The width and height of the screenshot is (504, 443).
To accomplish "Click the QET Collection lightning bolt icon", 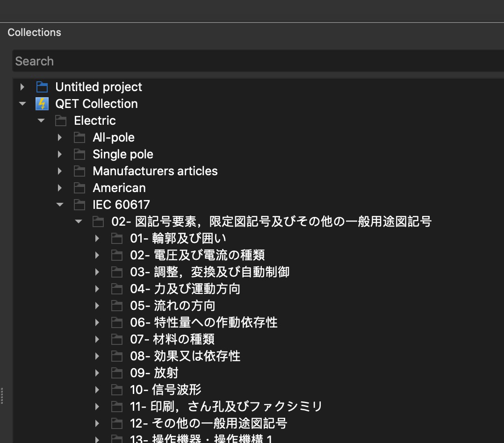I will [x=42, y=104].
